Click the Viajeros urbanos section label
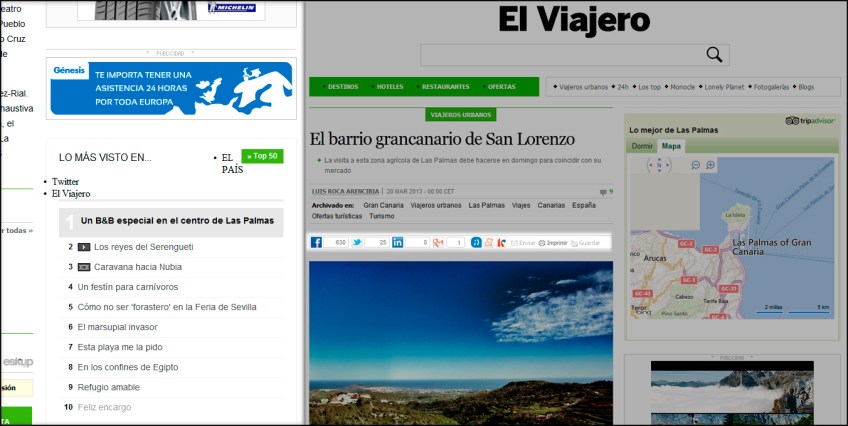 pyautogui.click(x=461, y=115)
